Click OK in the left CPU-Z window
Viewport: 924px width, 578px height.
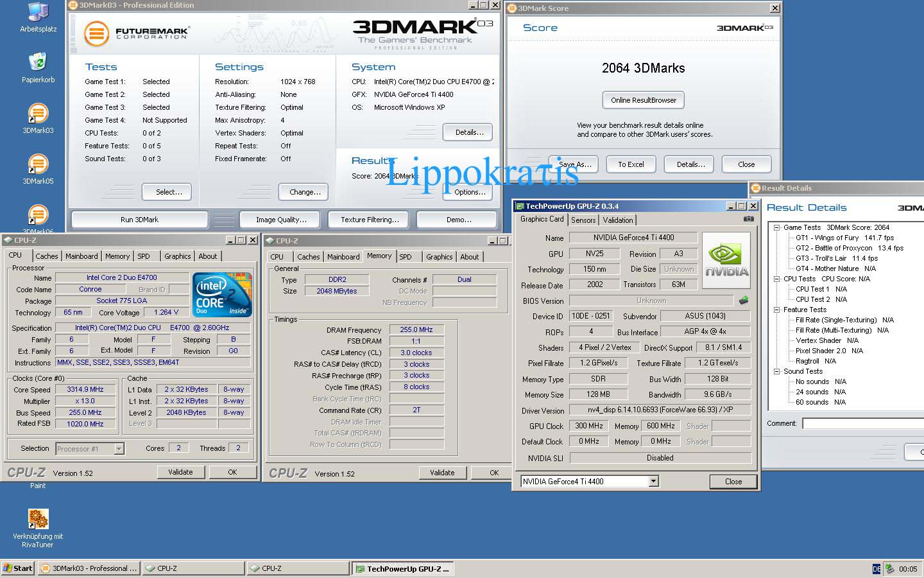point(232,472)
